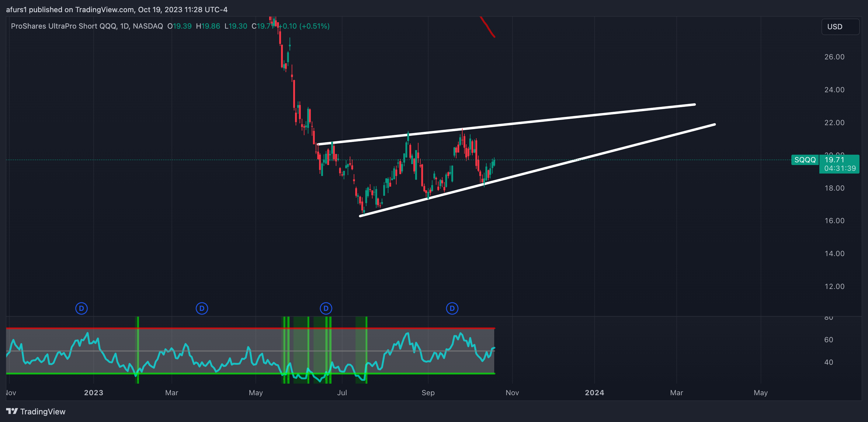Click the TradingView logo
The image size is (868, 422).
36,412
